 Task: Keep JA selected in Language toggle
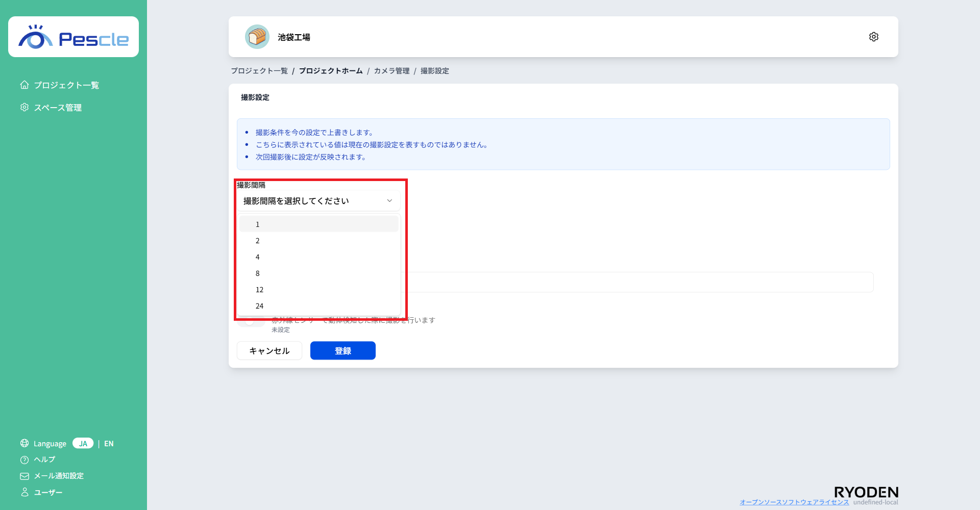[x=83, y=443]
